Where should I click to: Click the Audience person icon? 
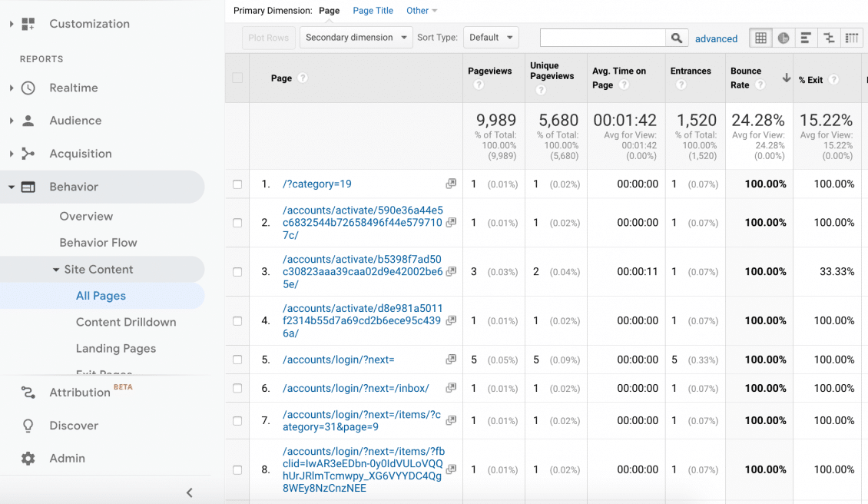(x=28, y=121)
